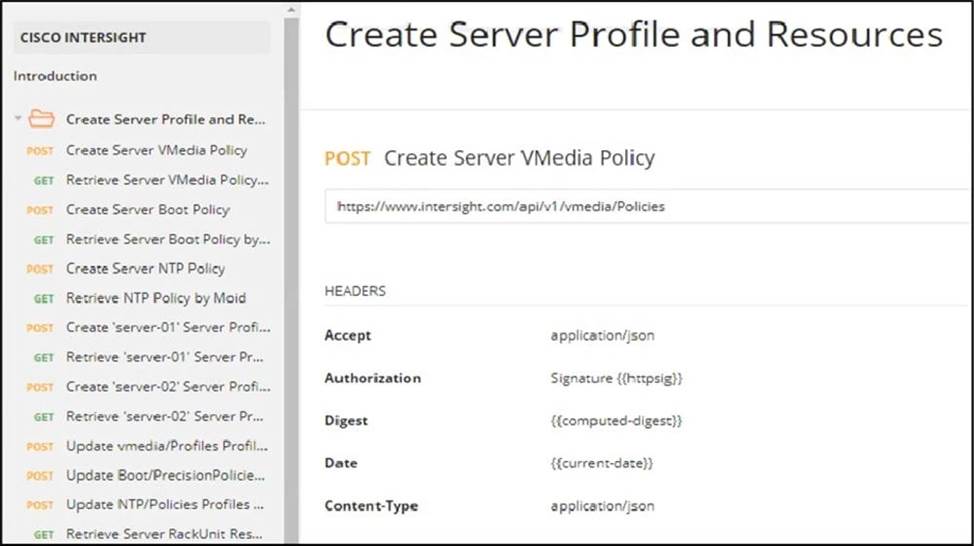Image resolution: width=974 pixels, height=546 pixels.
Task: Open the Introduction link in sidebar
Action: pos(55,76)
